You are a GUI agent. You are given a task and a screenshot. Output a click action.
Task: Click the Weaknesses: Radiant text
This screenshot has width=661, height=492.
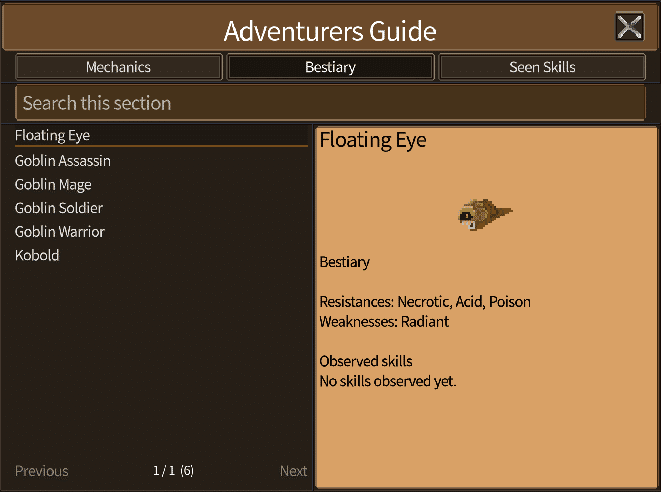[384, 322]
